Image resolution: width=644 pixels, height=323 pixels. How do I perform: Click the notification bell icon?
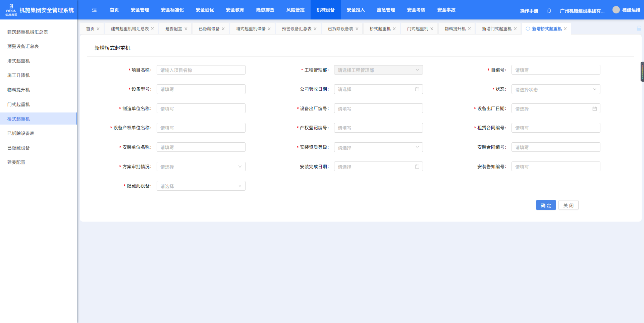coord(549,10)
